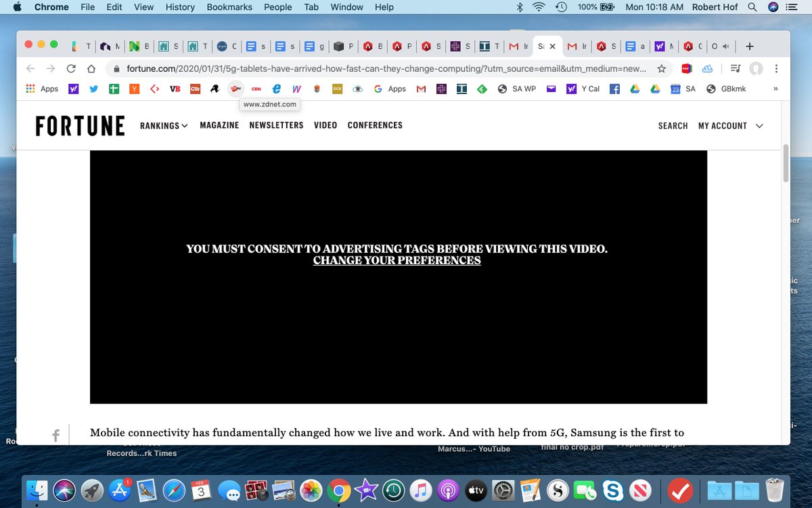Open the Chrome three-dot menu
The width and height of the screenshot is (812, 508).
[x=776, y=68]
